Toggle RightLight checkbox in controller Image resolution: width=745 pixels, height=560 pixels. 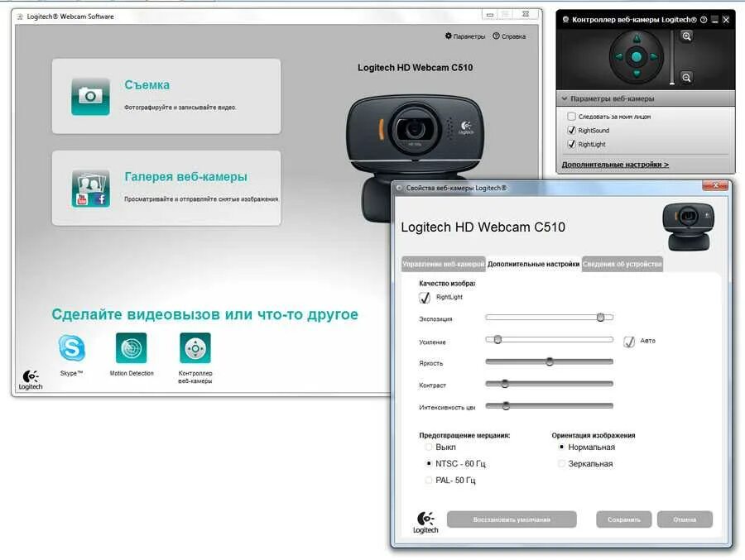click(x=571, y=144)
